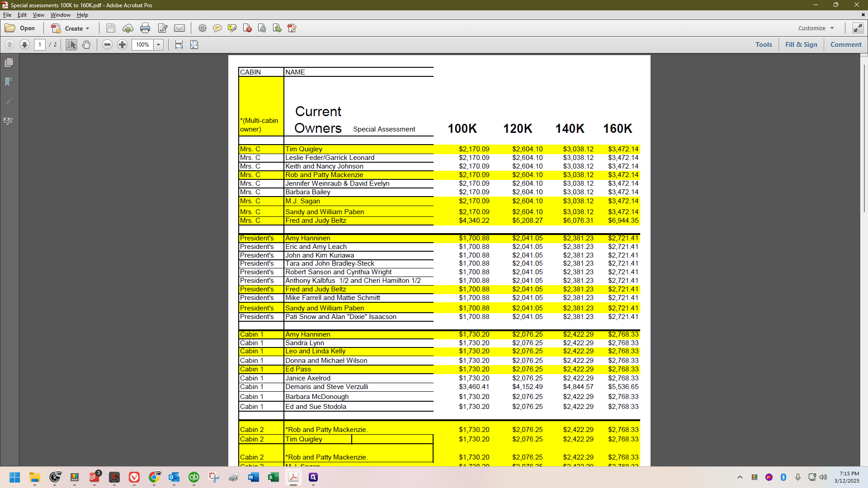Open the Page Thumbnails side panel
This screenshot has height=488, width=868.
pyautogui.click(x=9, y=63)
